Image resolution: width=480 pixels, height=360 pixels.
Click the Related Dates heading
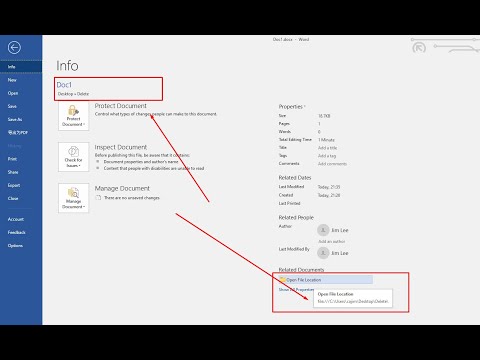point(295,178)
